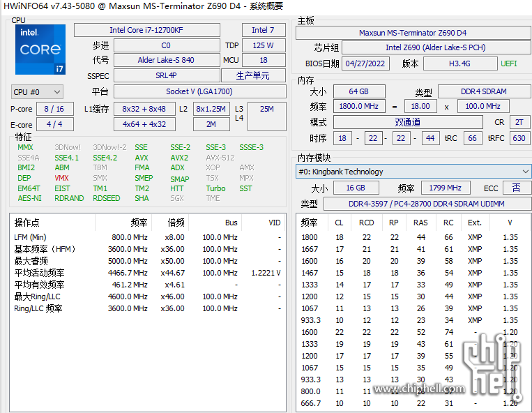
Task: Select the 平均活动频率 row
Action: click(148, 273)
